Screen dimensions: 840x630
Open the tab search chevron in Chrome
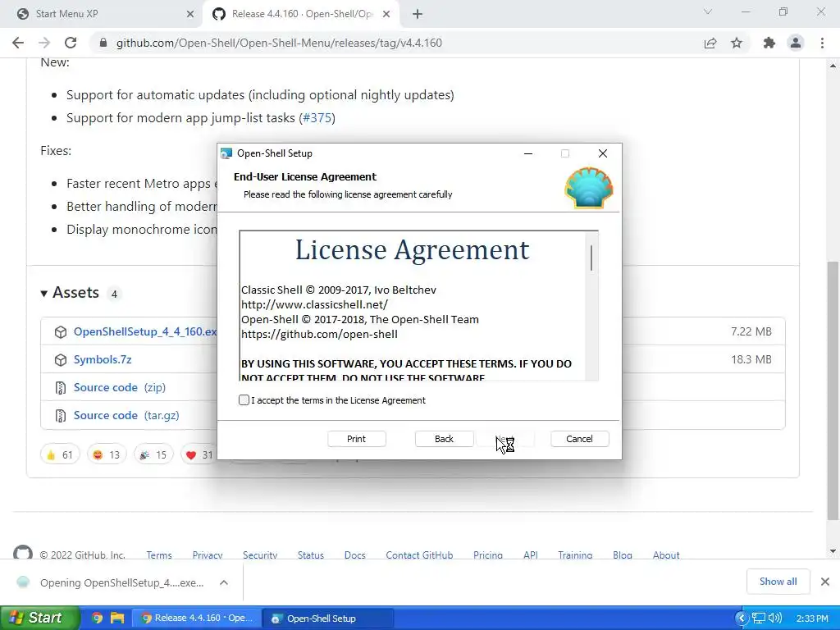point(708,11)
